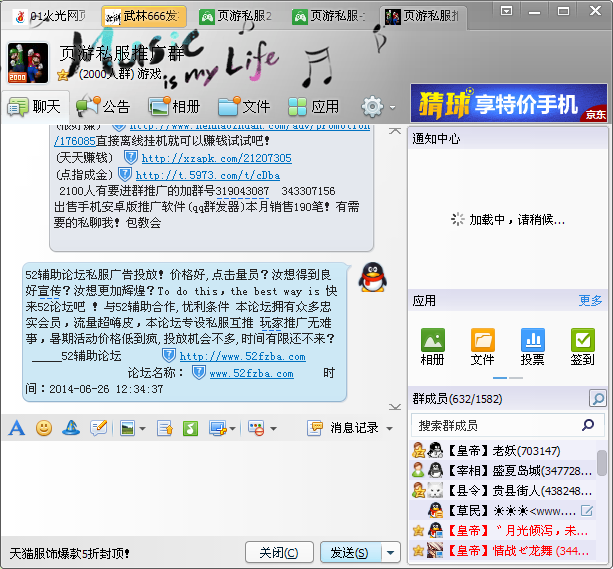The width and height of the screenshot is (613, 569).
Task: Click the block messages icon
Action: [256, 428]
